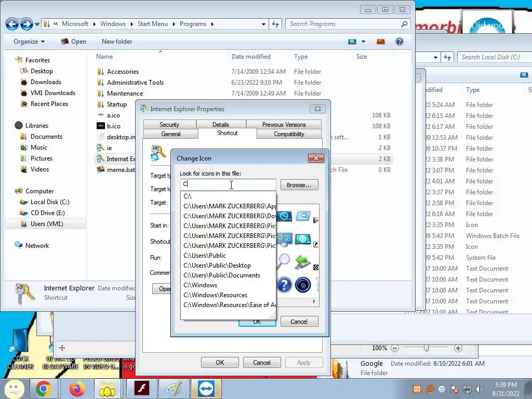This screenshot has width=532, height=399.
Task: Select CD Drive (E:) in navigation pane
Action: [x=47, y=212]
